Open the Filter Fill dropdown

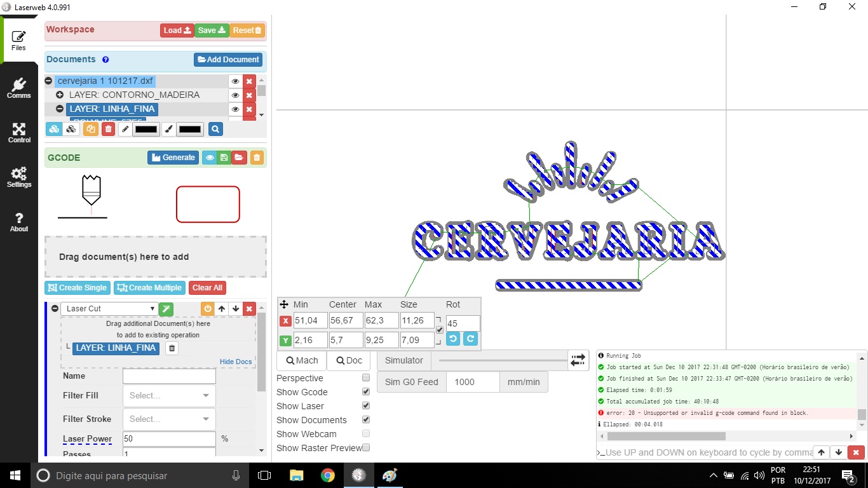pyautogui.click(x=169, y=395)
